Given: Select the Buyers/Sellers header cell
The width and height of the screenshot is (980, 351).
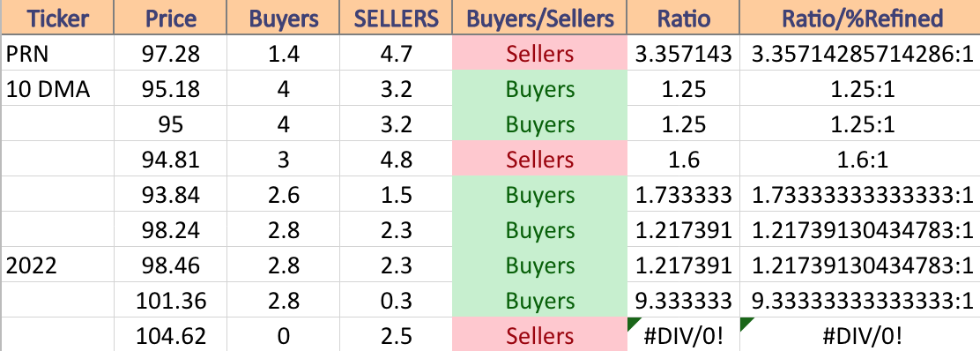Looking at the screenshot, I should [539, 17].
